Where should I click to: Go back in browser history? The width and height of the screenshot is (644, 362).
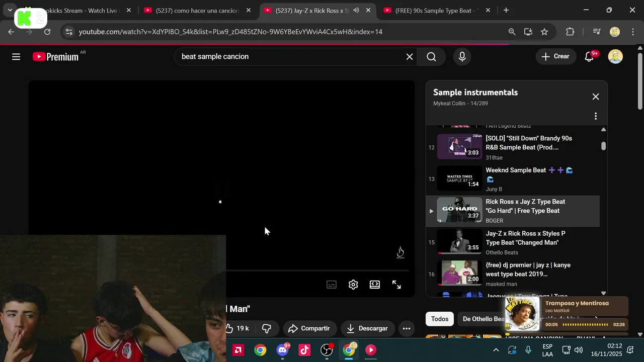11,32
